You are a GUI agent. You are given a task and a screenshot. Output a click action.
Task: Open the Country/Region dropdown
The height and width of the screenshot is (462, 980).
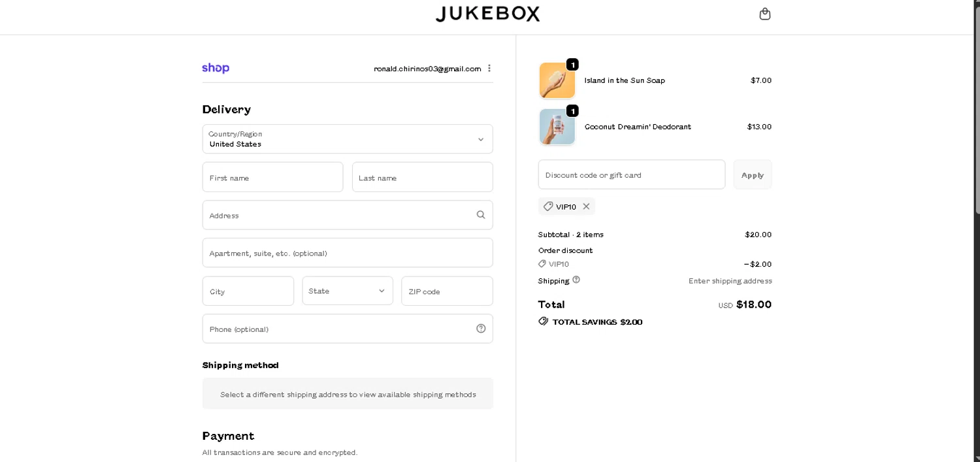348,139
